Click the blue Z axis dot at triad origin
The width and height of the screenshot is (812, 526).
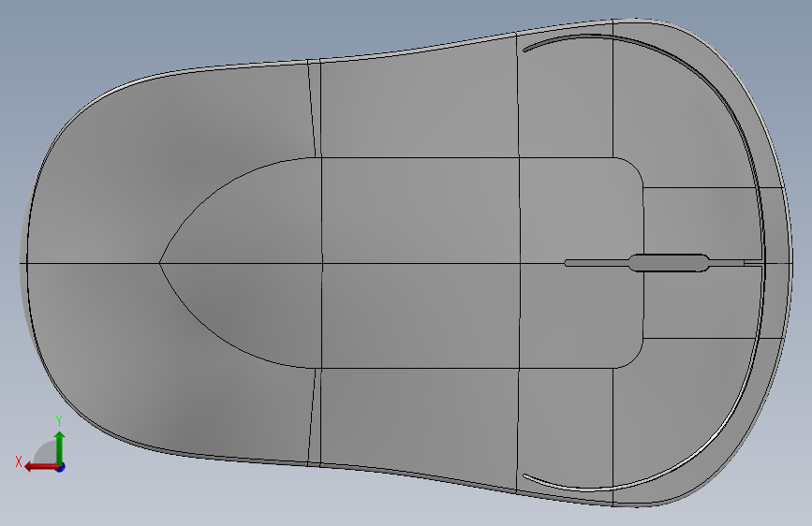[61, 467]
